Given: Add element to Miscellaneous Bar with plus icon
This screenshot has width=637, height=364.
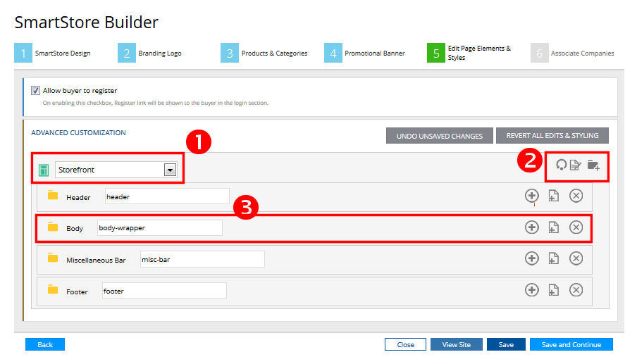Looking at the screenshot, I should (x=532, y=258).
